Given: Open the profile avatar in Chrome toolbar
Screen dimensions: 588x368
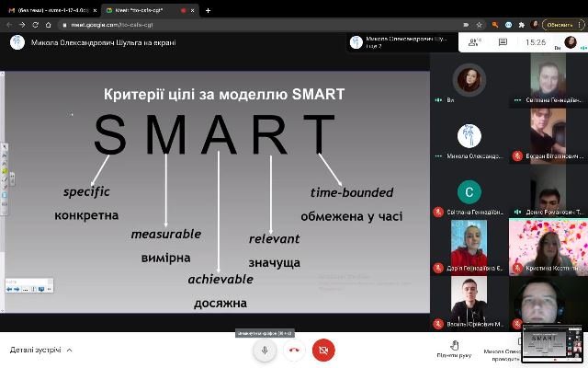Looking at the screenshot, I should point(535,25).
